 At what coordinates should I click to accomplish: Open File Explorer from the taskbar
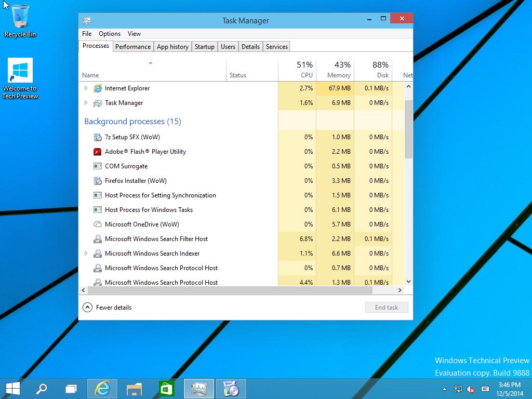click(x=135, y=389)
